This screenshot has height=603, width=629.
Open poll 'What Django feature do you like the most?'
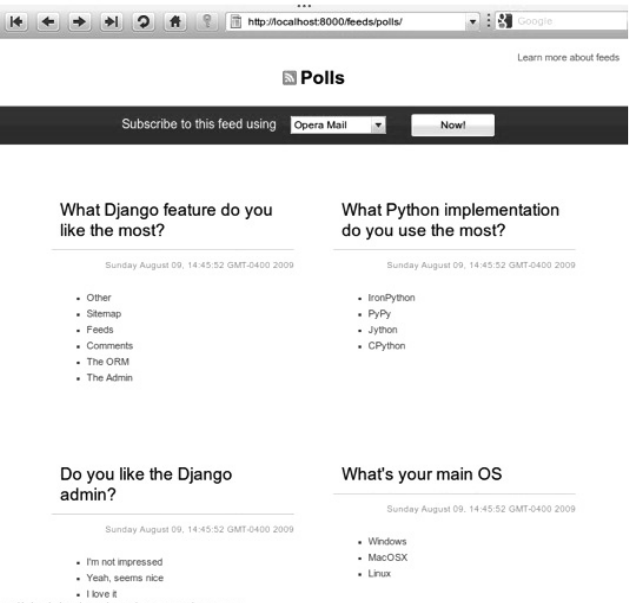[166, 220]
